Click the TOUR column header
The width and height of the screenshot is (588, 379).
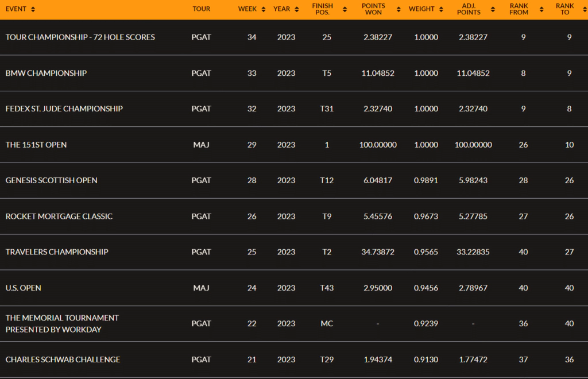pyautogui.click(x=202, y=9)
